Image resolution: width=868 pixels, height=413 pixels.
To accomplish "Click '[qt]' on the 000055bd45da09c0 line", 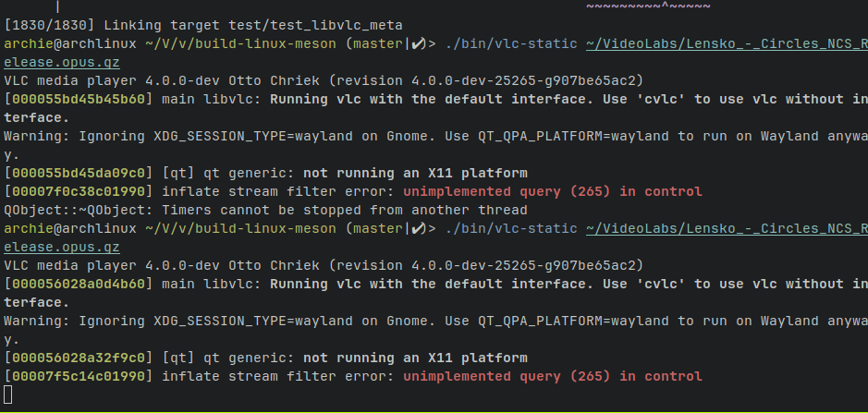I will [178, 174].
